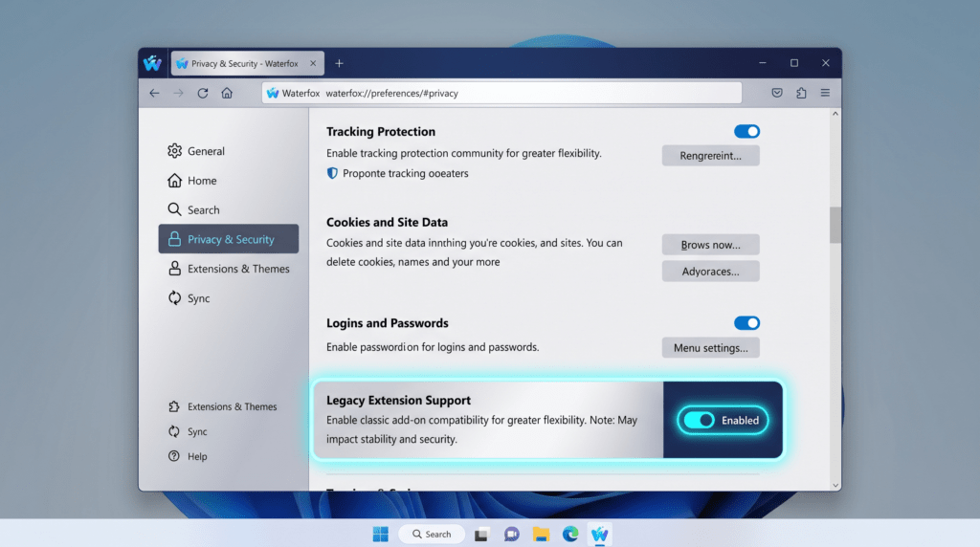The width and height of the screenshot is (980, 547).
Task: Launch Microsoft Edge from the taskbar
Action: [x=570, y=535]
